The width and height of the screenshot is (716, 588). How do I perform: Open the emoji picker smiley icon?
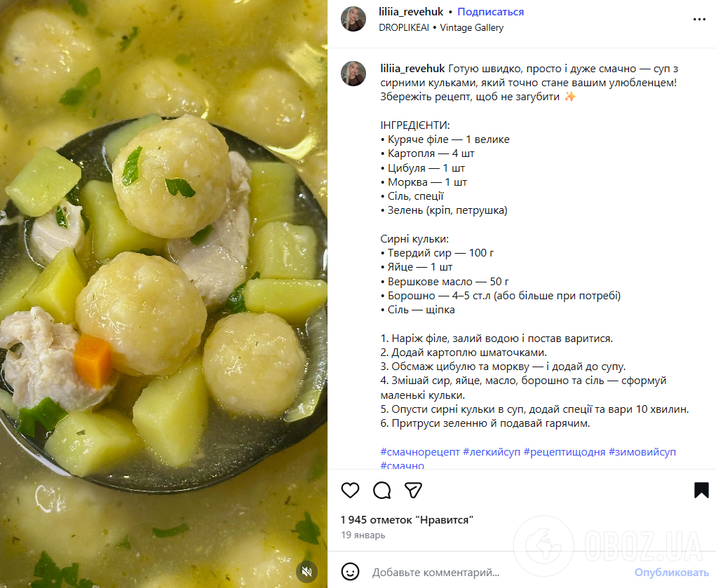coord(350,572)
